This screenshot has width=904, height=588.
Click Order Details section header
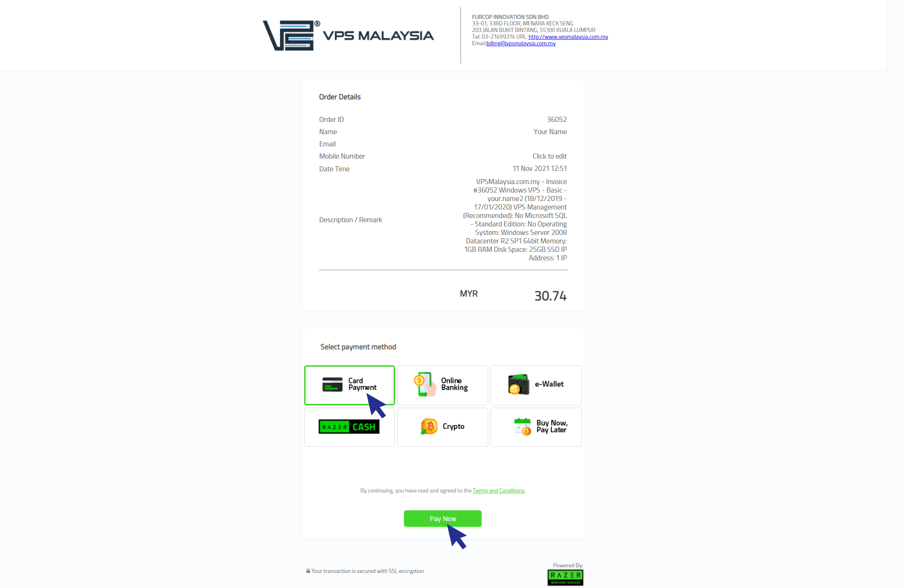click(x=339, y=97)
